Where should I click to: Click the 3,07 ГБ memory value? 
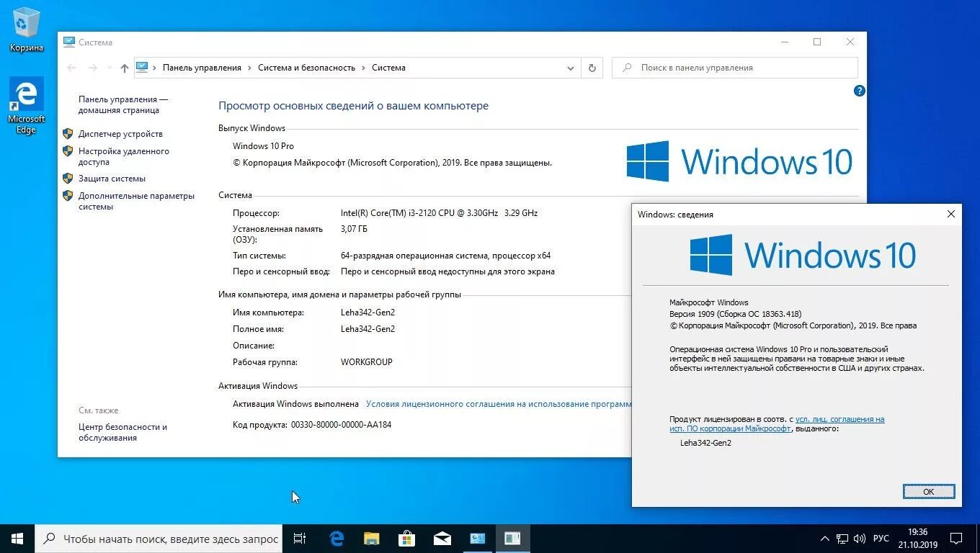point(354,229)
